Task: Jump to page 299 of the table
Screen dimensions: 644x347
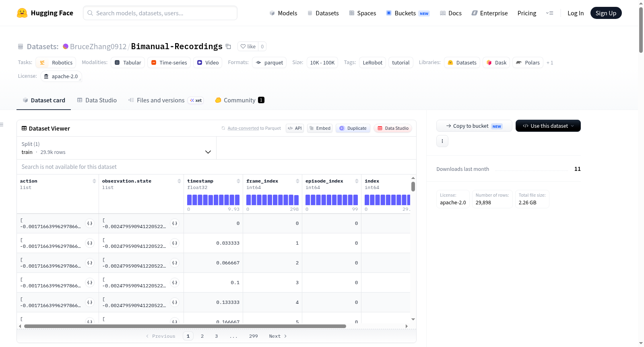Action: (254, 336)
